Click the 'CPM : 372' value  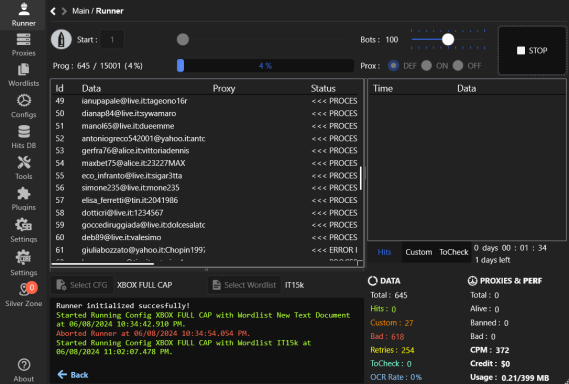[x=490, y=350]
